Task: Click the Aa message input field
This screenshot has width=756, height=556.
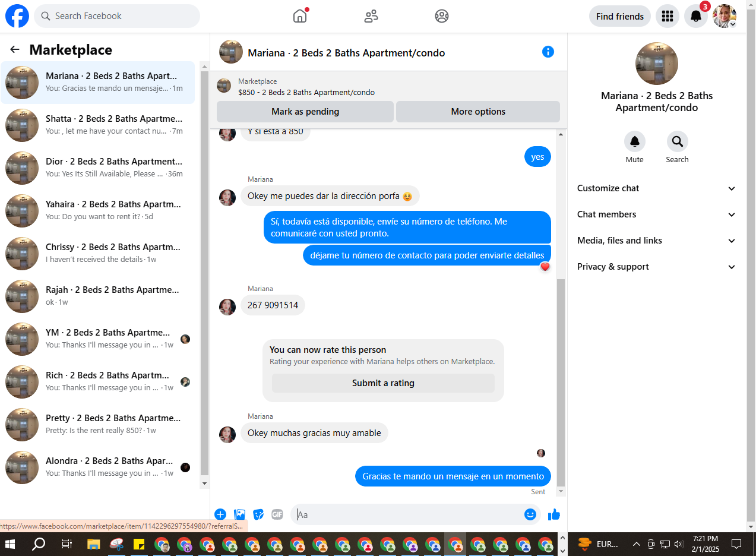Action: pos(408,514)
